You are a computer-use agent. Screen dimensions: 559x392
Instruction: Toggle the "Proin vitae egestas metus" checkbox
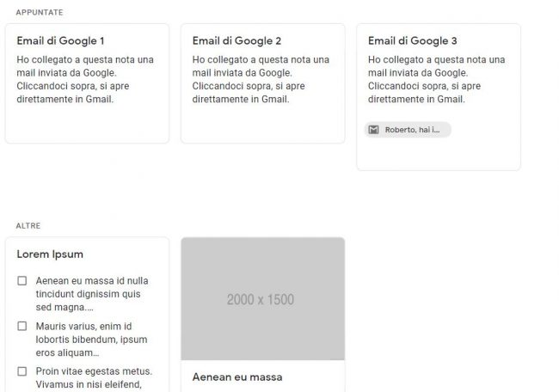coord(22,372)
